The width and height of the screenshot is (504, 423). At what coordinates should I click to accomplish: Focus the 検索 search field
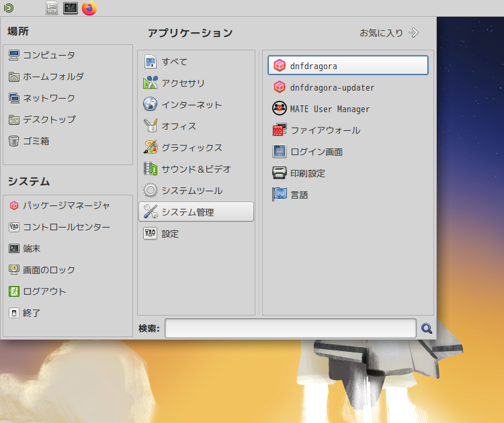tap(290, 328)
